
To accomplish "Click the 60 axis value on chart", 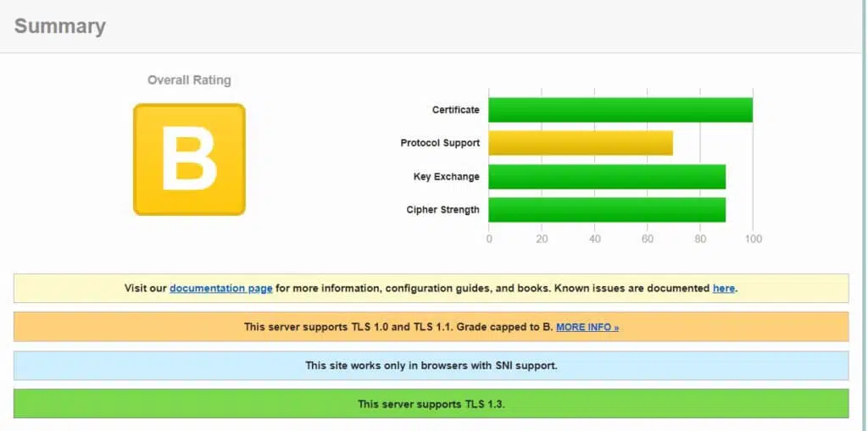I will (x=648, y=239).
